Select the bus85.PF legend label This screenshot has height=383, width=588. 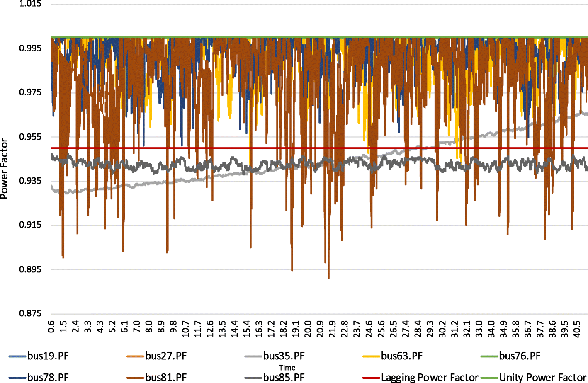tap(284, 378)
